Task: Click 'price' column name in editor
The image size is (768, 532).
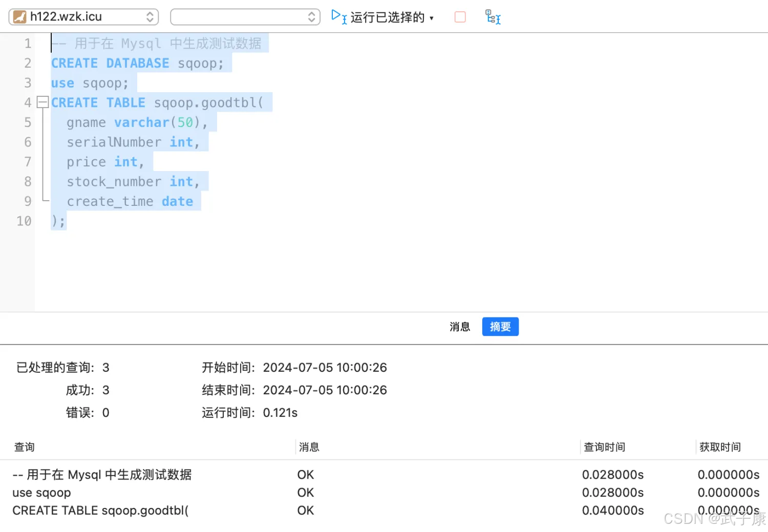Action: pos(86,162)
